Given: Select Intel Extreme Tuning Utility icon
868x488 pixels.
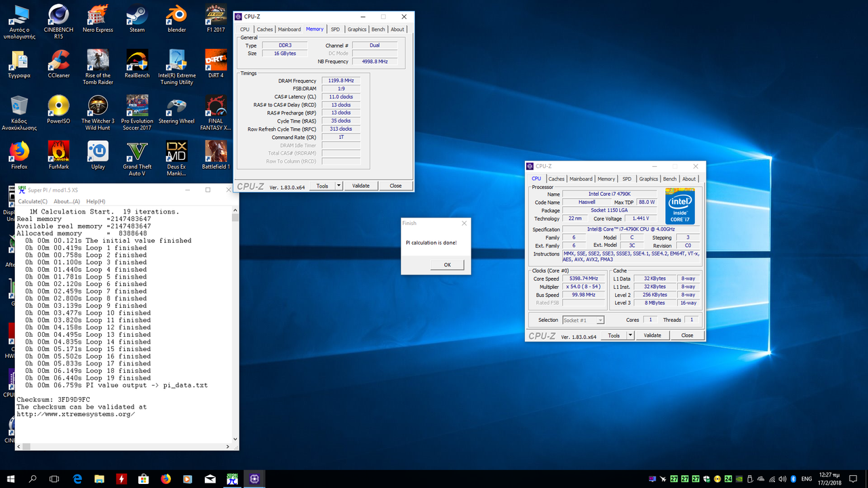Looking at the screenshot, I should click(x=176, y=67).
